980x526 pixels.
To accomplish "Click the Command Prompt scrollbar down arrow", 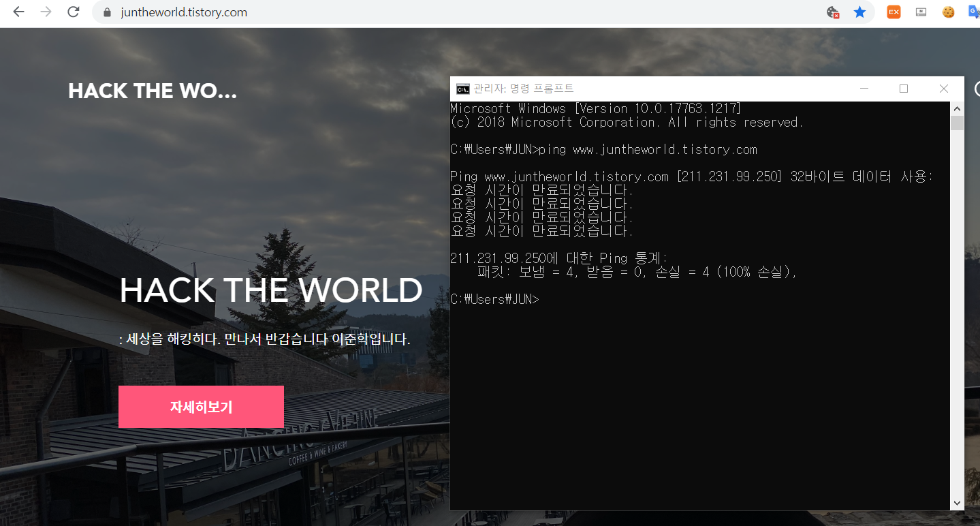I will click(957, 504).
